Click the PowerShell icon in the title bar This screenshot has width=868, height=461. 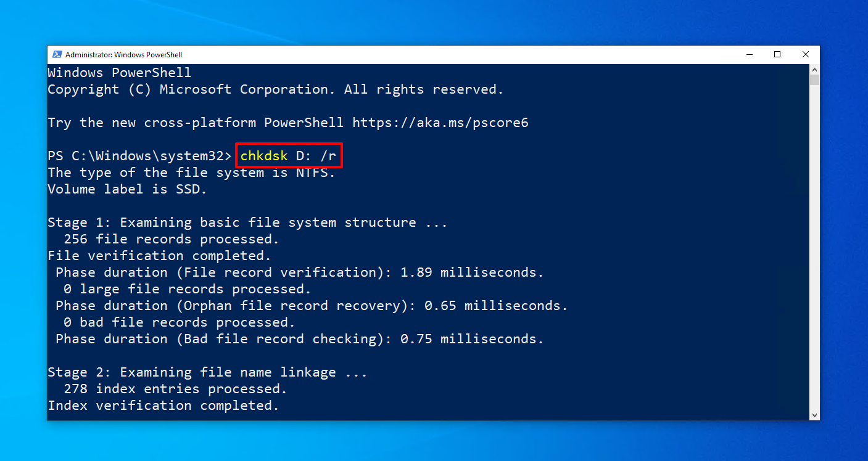[x=57, y=54]
